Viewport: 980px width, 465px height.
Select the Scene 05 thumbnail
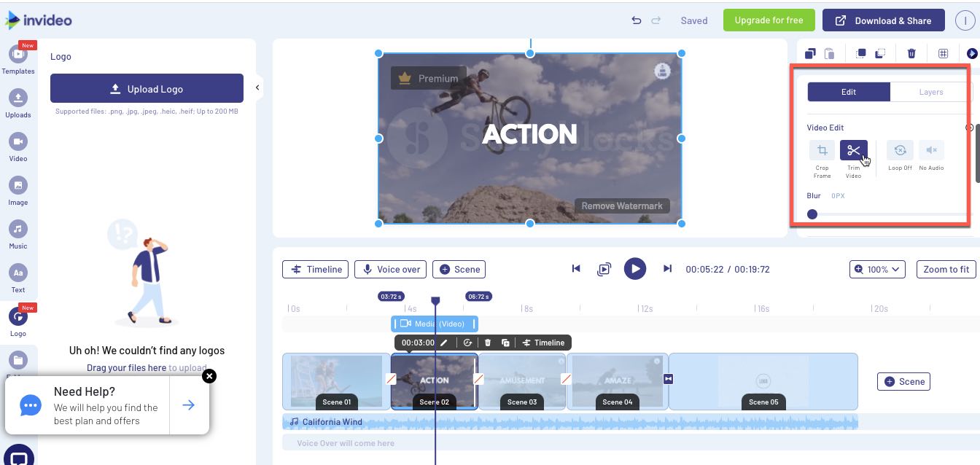763,381
